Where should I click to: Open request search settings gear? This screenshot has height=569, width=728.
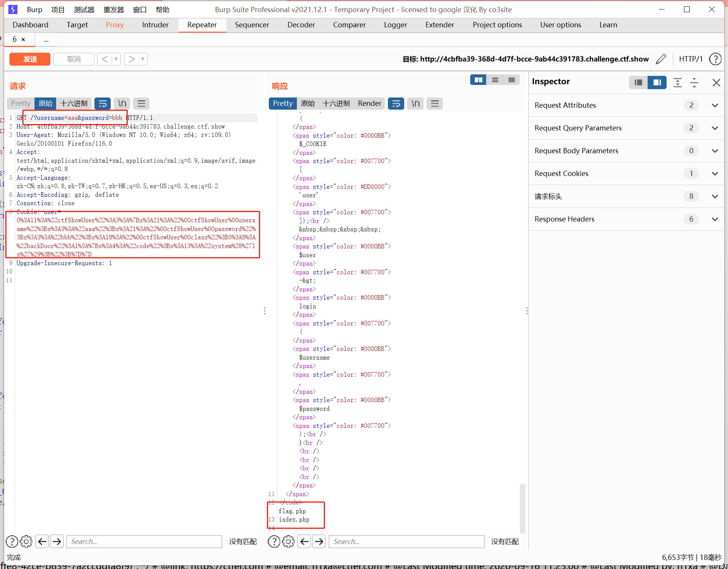point(26,542)
